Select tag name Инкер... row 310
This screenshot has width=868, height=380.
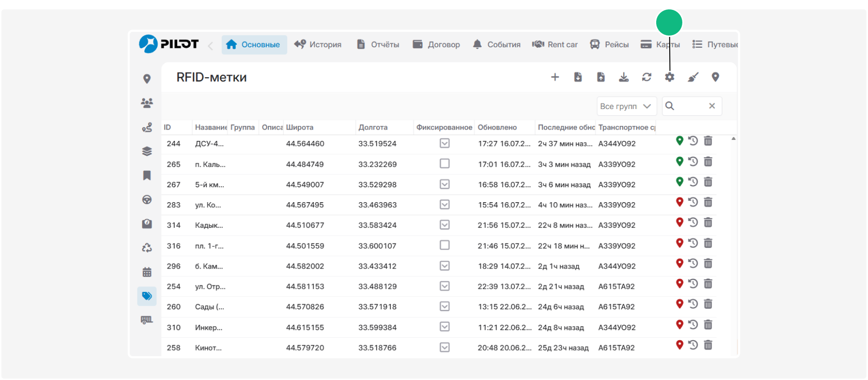[209, 328]
